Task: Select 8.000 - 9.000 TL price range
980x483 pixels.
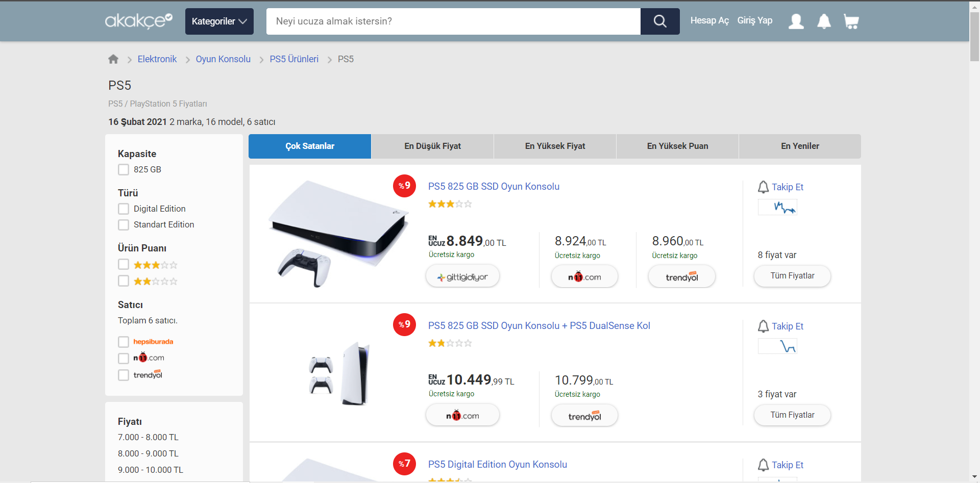Action: click(x=148, y=454)
